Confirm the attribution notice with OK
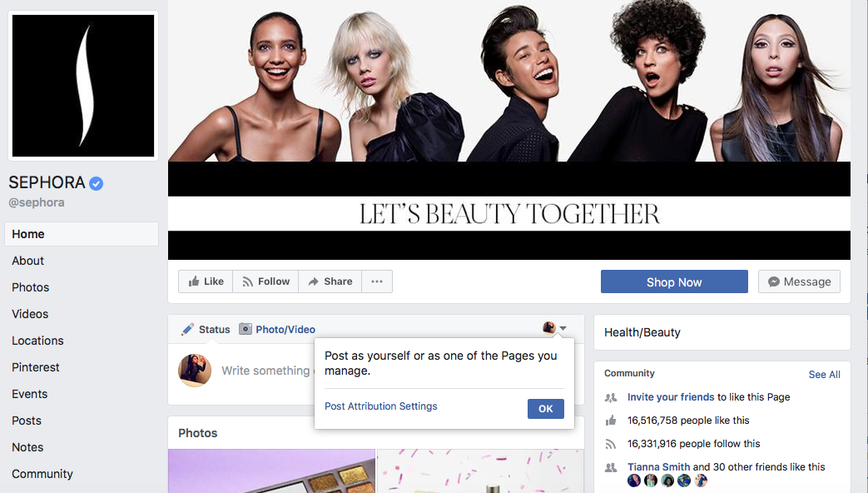The height and width of the screenshot is (493, 868). click(545, 408)
